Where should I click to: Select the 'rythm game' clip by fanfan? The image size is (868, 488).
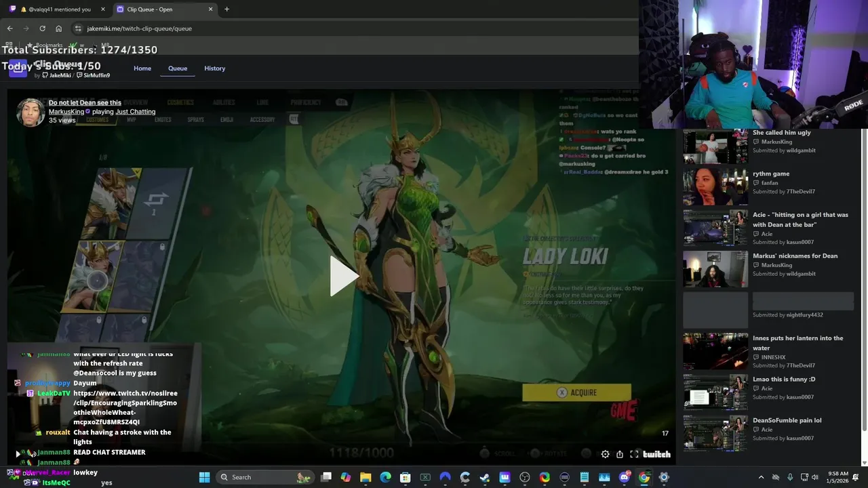tap(771, 174)
